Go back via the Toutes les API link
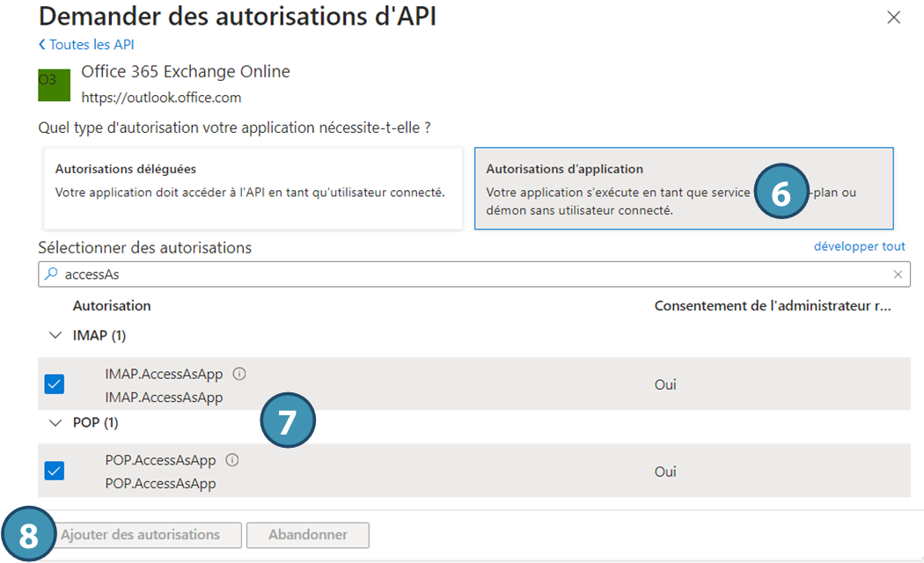This screenshot has height=563, width=924. [x=86, y=45]
